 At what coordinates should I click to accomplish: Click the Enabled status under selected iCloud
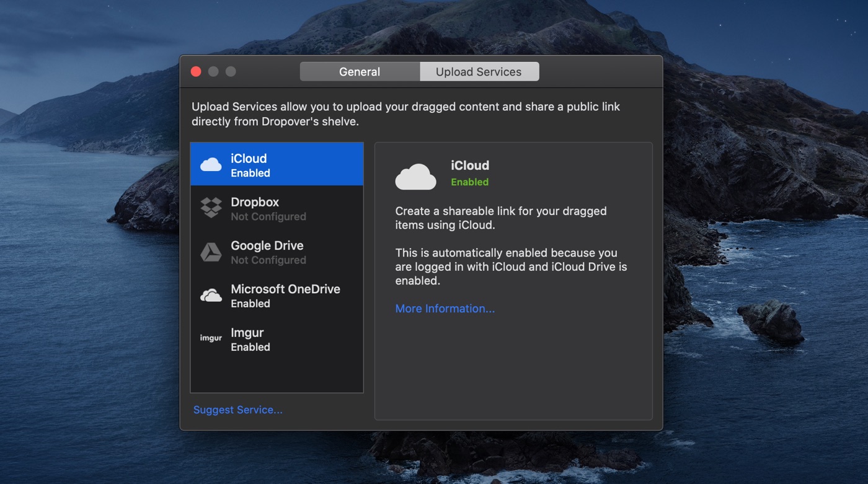(x=250, y=174)
